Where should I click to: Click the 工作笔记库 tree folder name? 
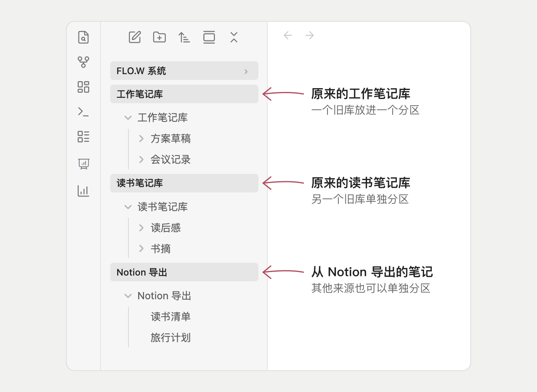(x=163, y=118)
